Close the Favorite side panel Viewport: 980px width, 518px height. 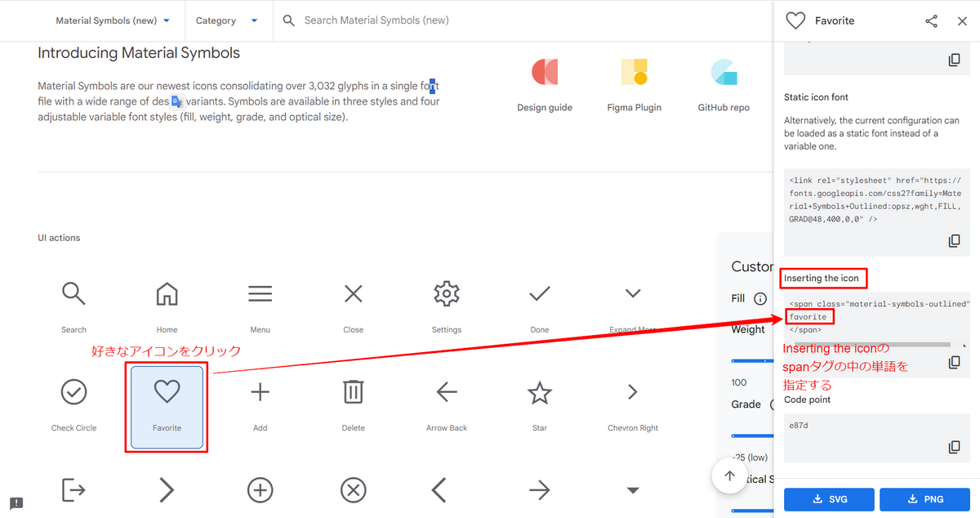(962, 21)
